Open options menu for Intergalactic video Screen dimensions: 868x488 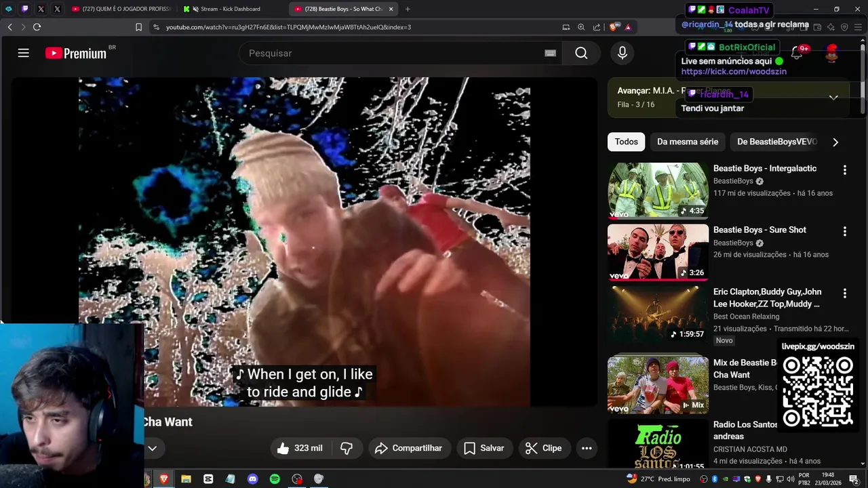844,170
